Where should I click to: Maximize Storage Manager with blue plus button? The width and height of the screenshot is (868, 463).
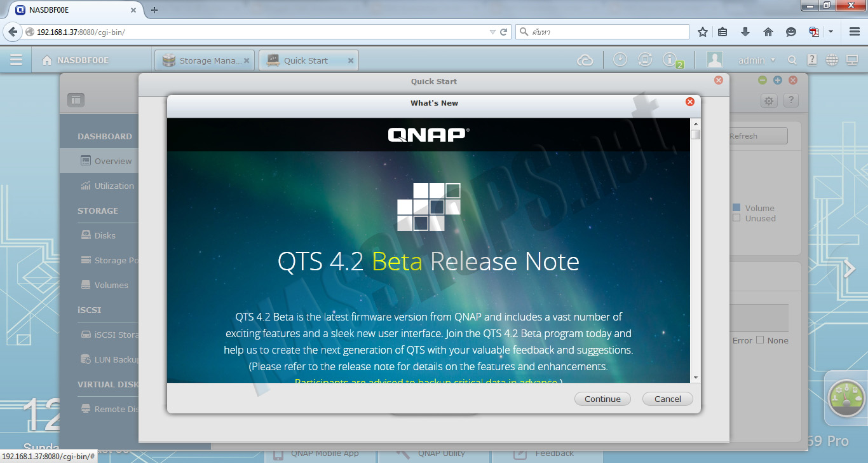pos(778,80)
